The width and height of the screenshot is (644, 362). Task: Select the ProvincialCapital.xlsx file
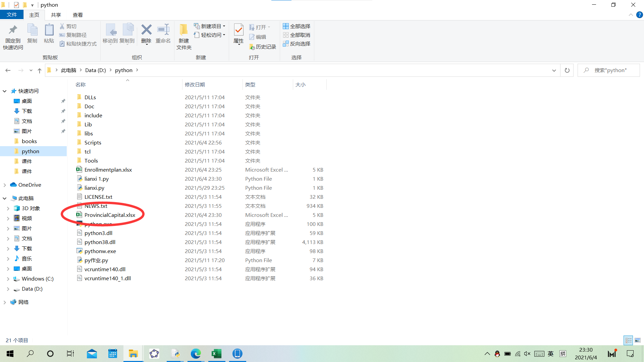point(110,215)
